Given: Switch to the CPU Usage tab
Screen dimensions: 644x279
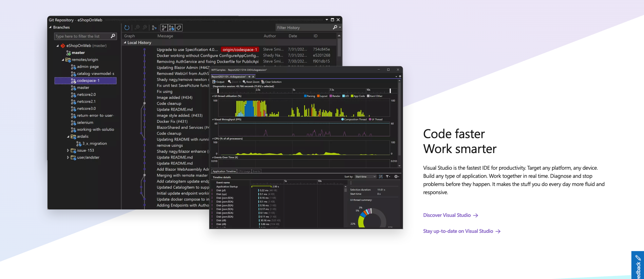Looking at the screenshot, I should tap(244, 171).
